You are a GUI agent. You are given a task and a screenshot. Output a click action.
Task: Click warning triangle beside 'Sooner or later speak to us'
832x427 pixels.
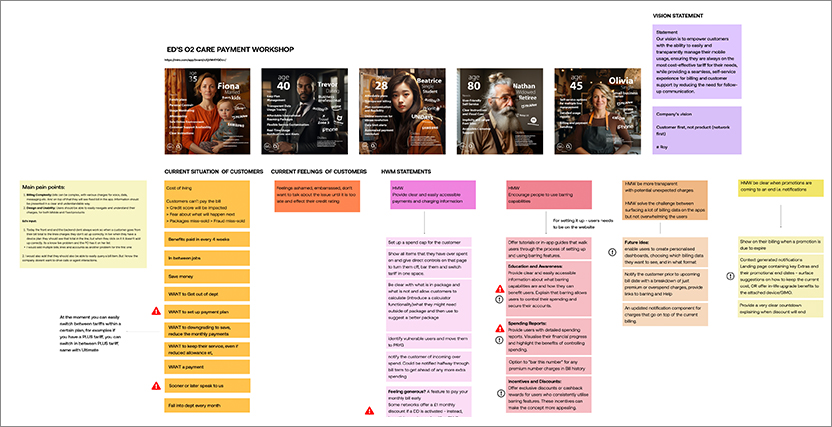point(156,386)
